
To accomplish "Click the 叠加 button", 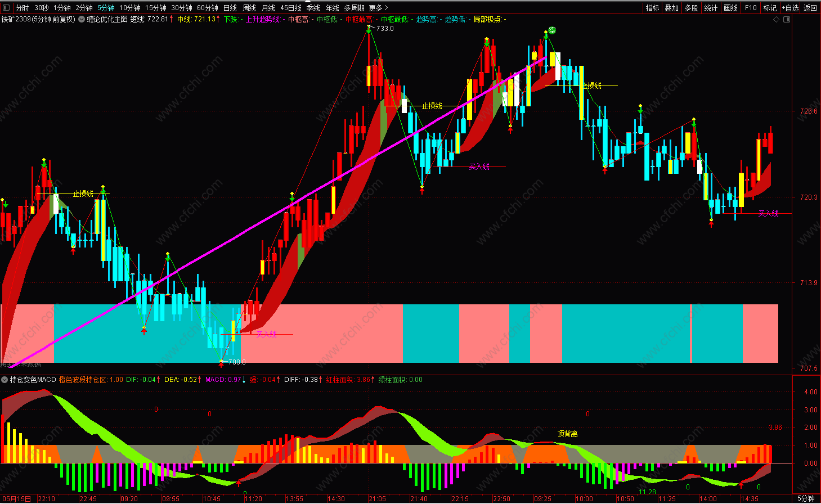I will (671, 8).
